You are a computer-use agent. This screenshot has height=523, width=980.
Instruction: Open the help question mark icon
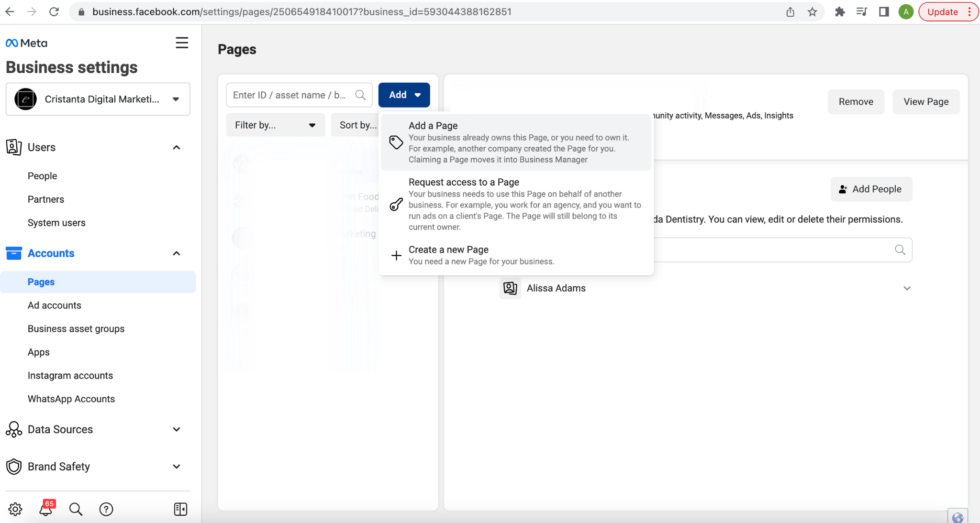click(x=106, y=509)
